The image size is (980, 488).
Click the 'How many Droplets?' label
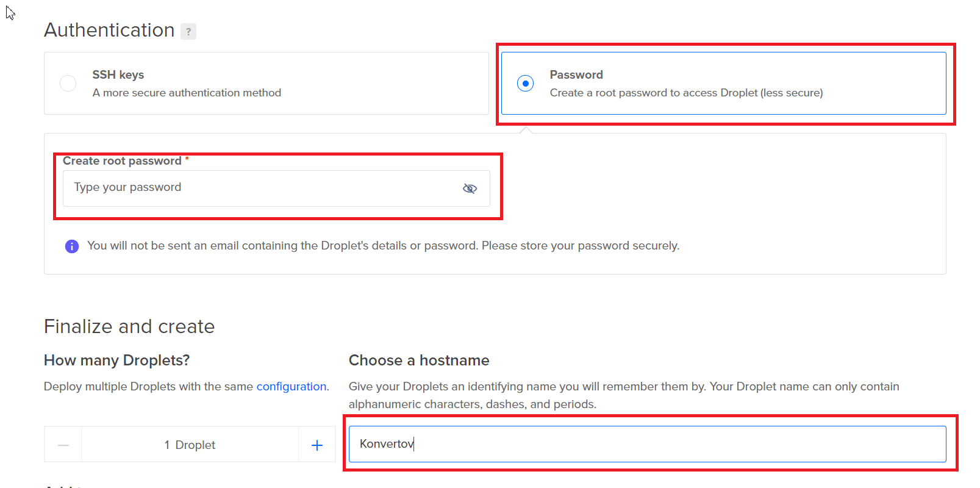click(117, 361)
